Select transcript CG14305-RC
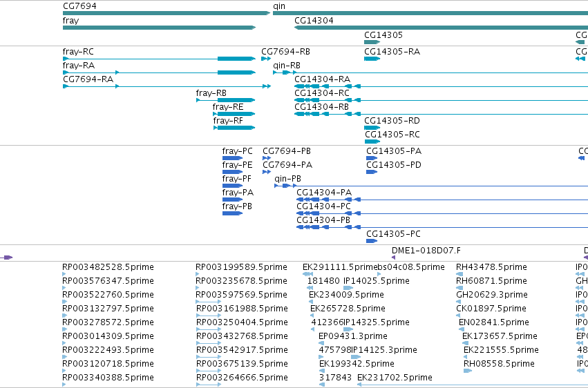The width and height of the screenshot is (588, 388). point(392,135)
